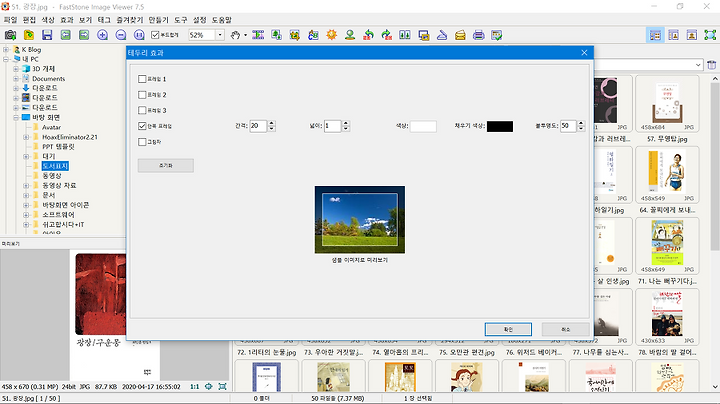Click the 넓이 width input field
Image resolution: width=720 pixels, height=404 pixels.
[332, 126]
